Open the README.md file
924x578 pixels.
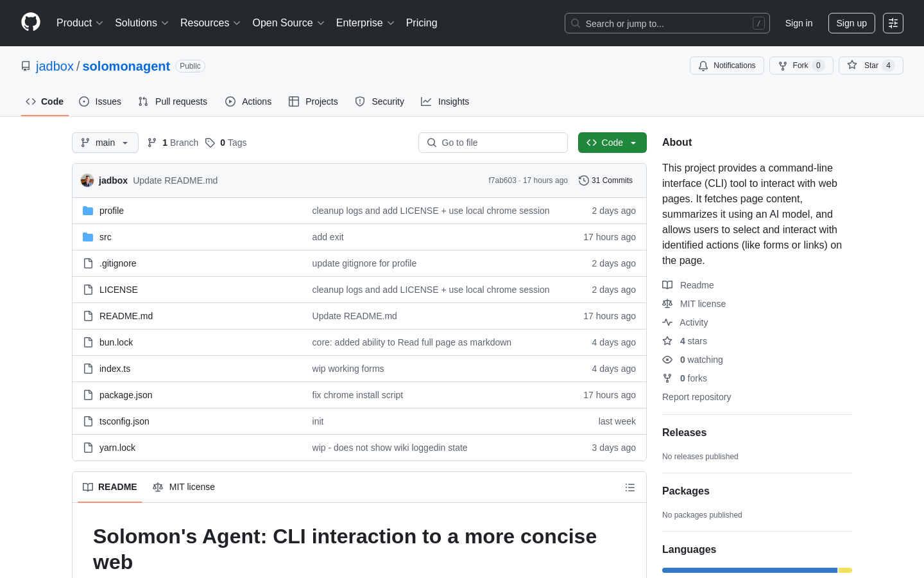pyautogui.click(x=126, y=316)
